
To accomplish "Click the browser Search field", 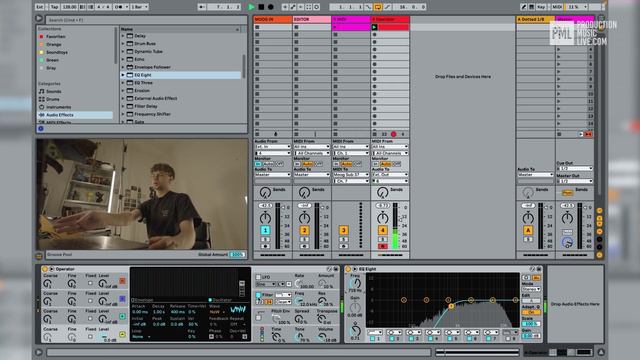I will tap(146, 20).
